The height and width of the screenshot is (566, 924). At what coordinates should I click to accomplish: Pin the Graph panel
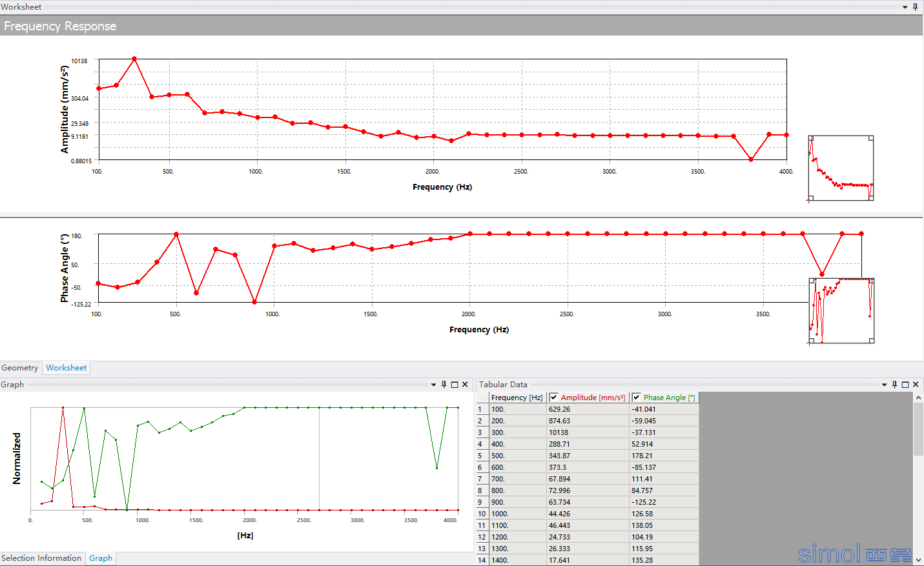click(444, 385)
